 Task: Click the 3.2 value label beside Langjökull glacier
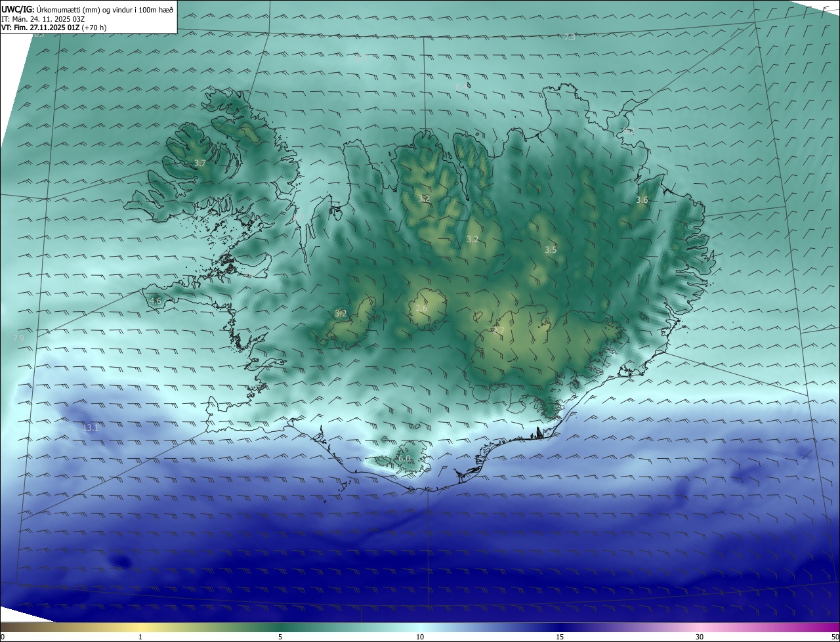point(341,314)
